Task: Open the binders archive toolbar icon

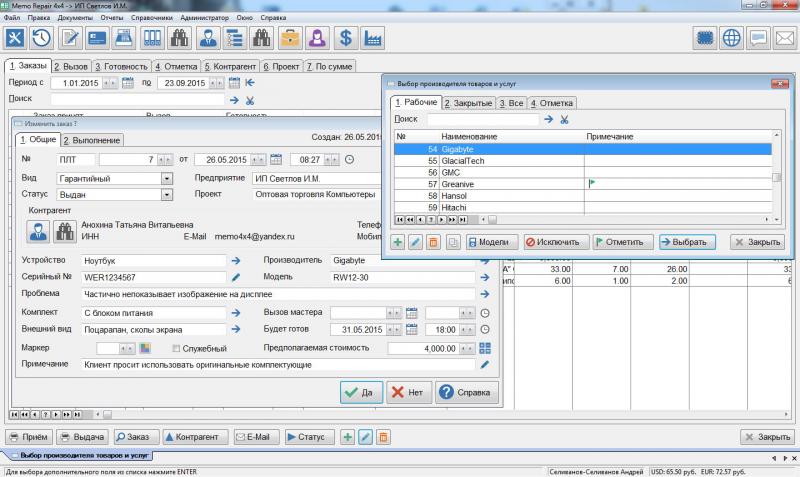Action: click(152, 38)
